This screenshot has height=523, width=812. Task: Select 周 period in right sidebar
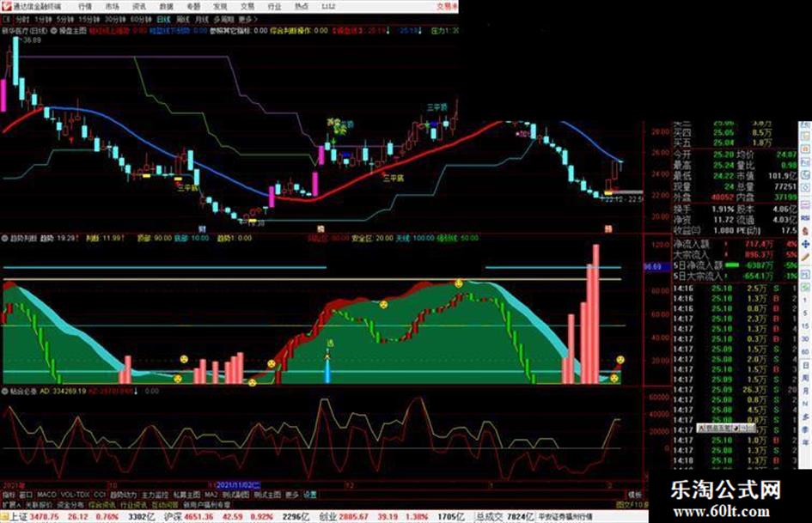tap(805, 379)
